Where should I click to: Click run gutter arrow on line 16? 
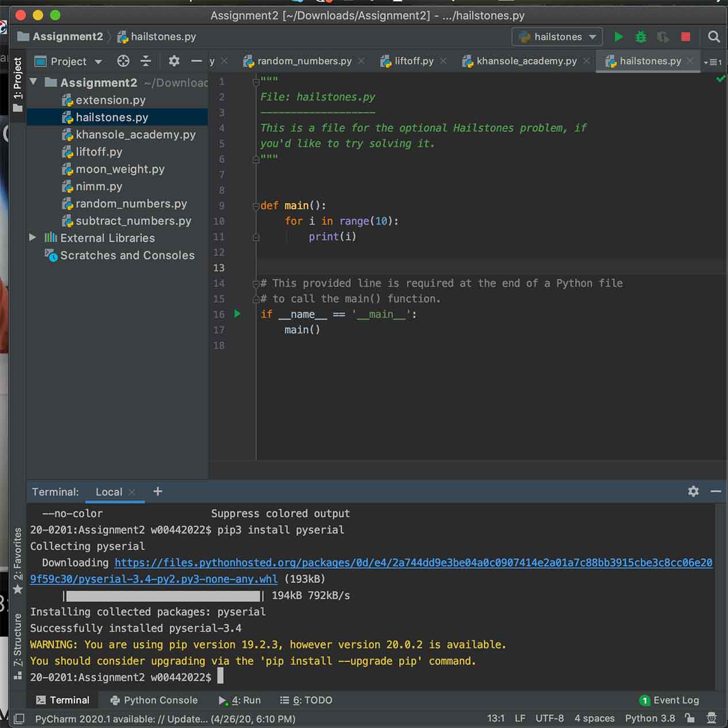tap(237, 314)
